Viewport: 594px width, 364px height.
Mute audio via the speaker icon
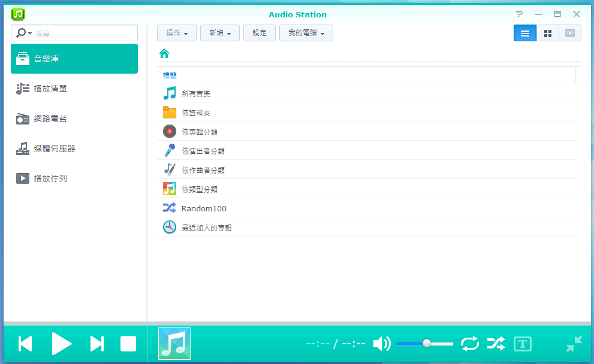[382, 344]
